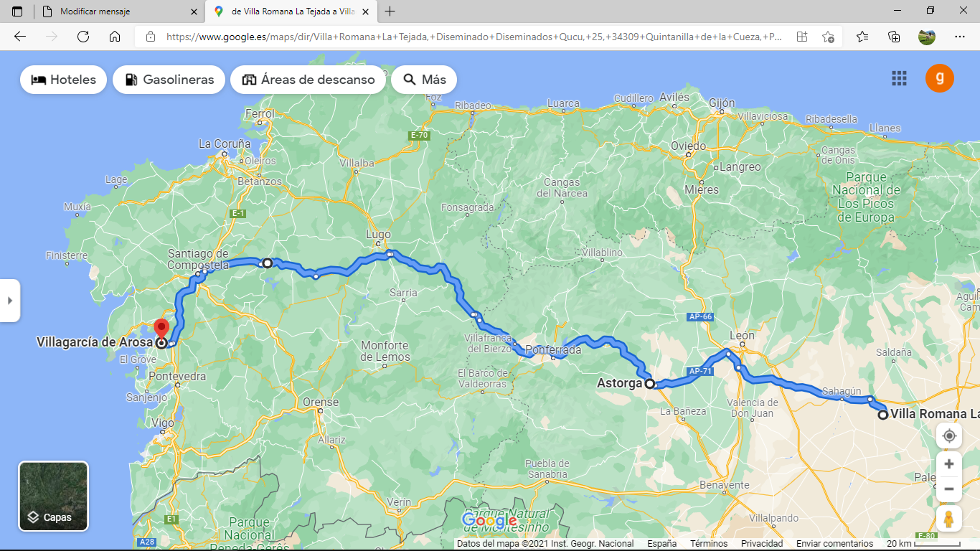The width and height of the screenshot is (980, 551).
Task: Show your current location on map
Action: coord(949,435)
